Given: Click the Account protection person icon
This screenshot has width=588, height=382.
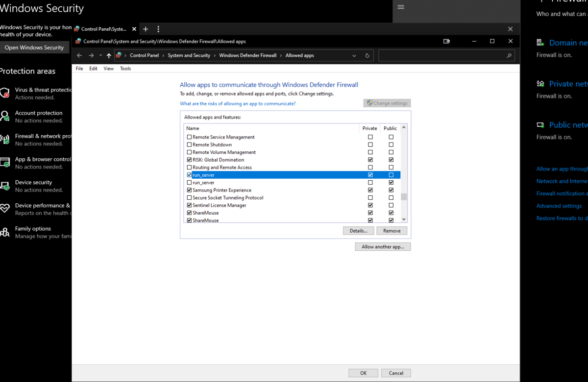Looking at the screenshot, I should (5, 116).
